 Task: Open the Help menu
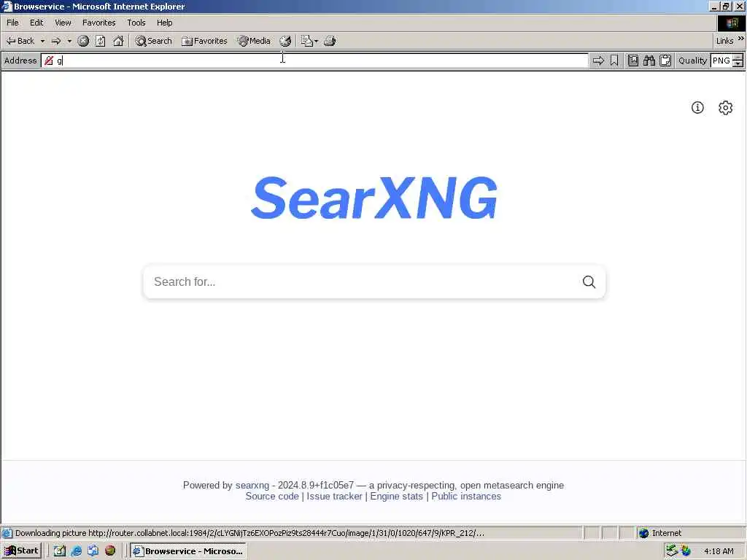pyautogui.click(x=164, y=23)
